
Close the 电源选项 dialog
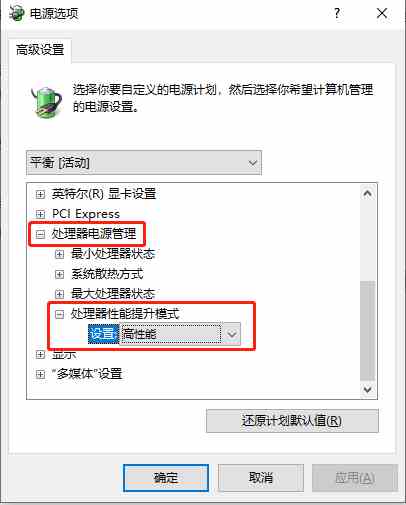(382, 13)
